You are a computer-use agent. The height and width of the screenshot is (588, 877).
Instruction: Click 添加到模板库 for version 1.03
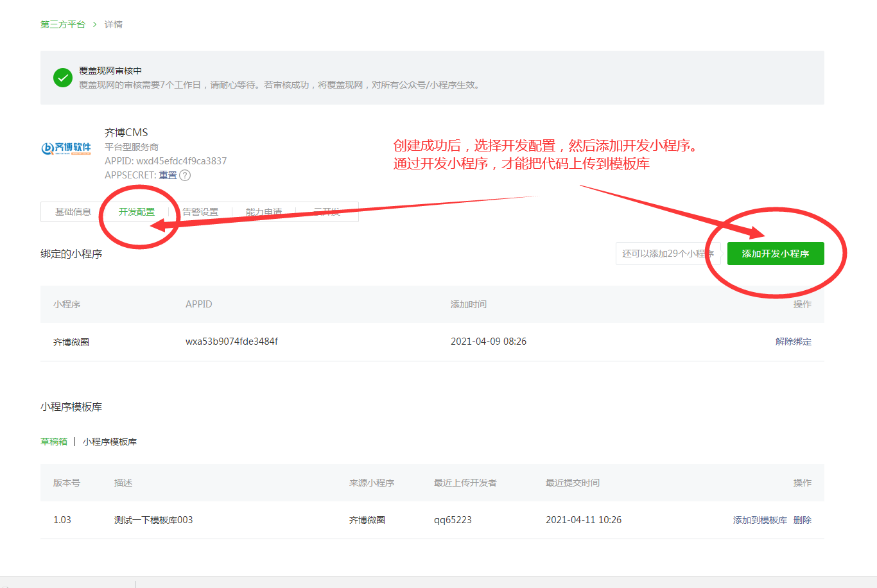pos(760,520)
